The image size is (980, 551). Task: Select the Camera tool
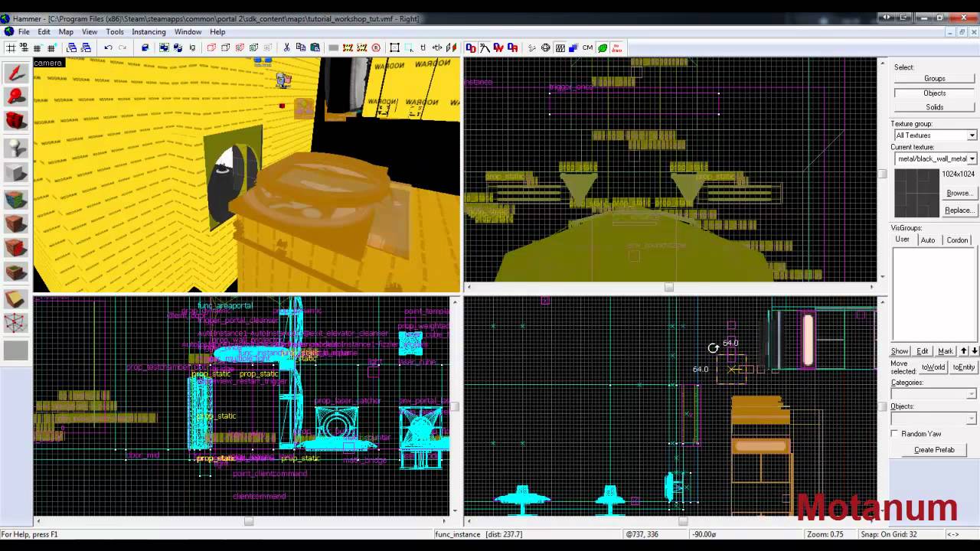tap(16, 122)
